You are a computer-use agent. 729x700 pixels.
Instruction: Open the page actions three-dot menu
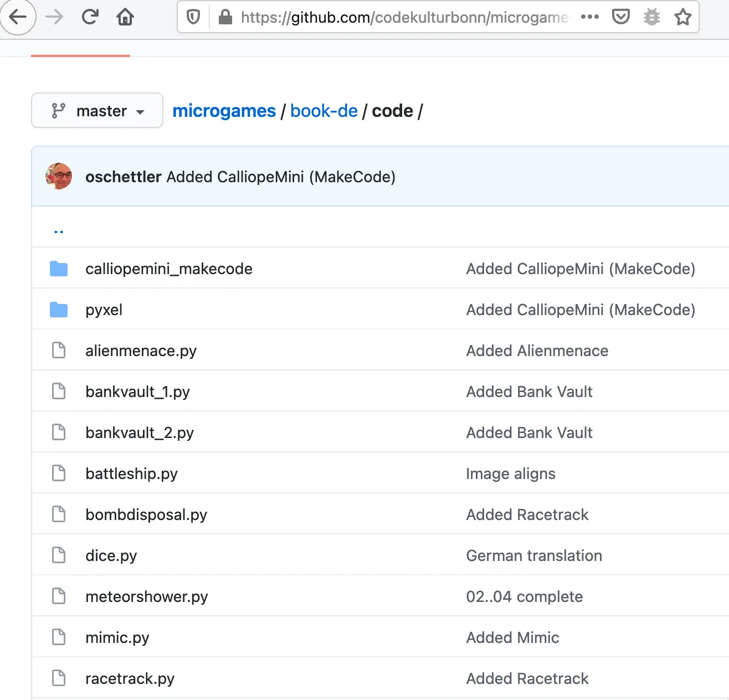pos(589,17)
